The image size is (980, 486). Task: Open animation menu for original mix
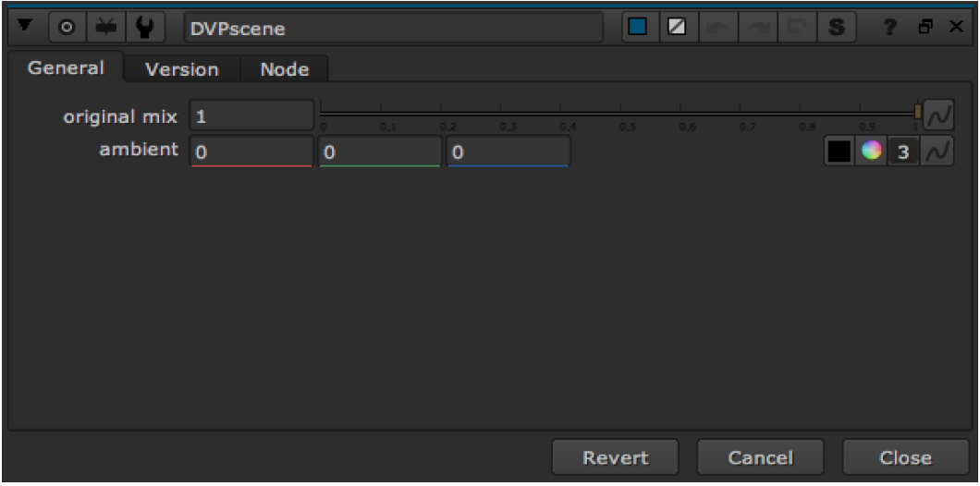[940, 115]
